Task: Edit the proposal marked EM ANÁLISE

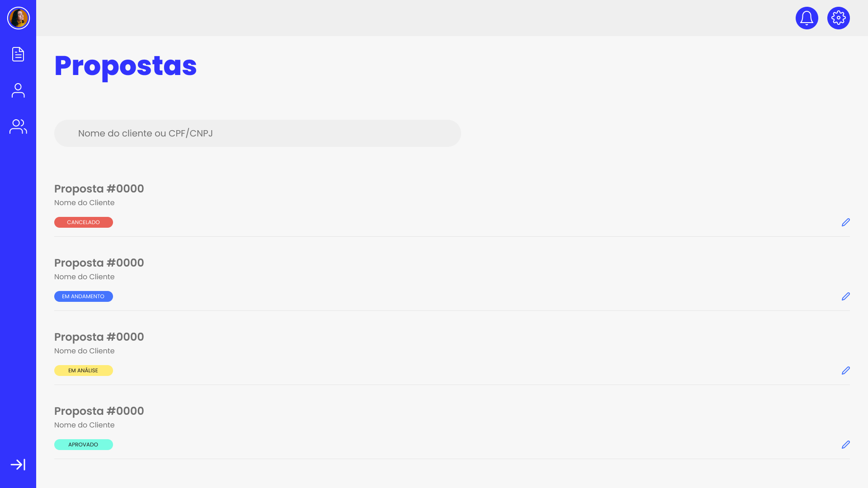Action: click(x=845, y=371)
